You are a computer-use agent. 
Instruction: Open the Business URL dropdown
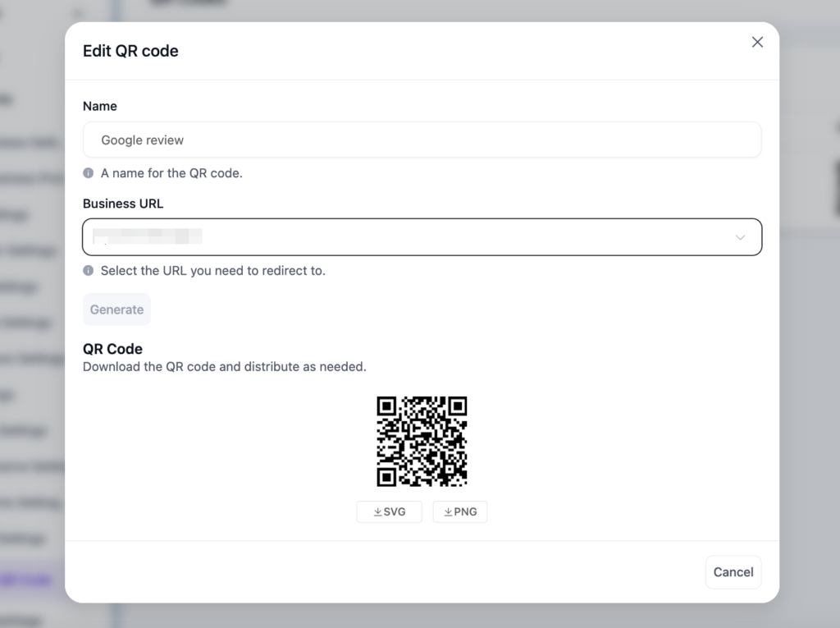pos(422,237)
